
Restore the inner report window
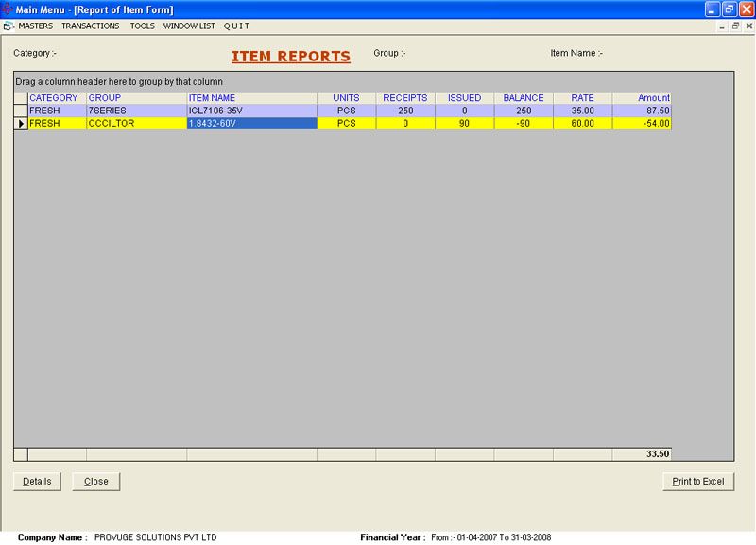(x=735, y=26)
